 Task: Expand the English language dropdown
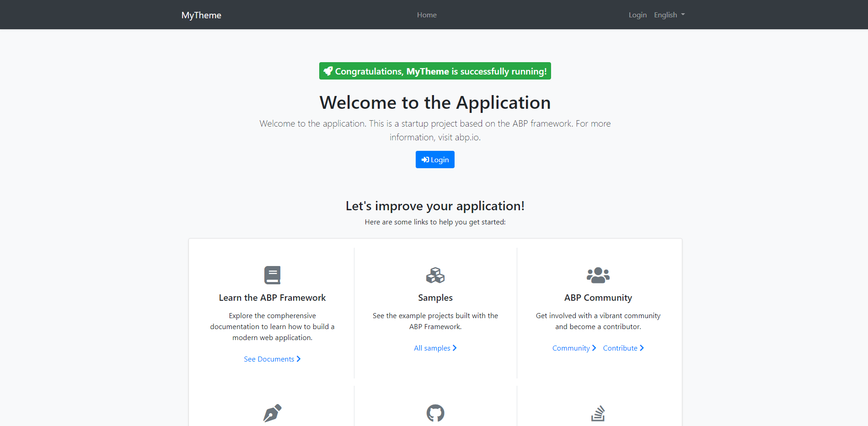point(670,15)
